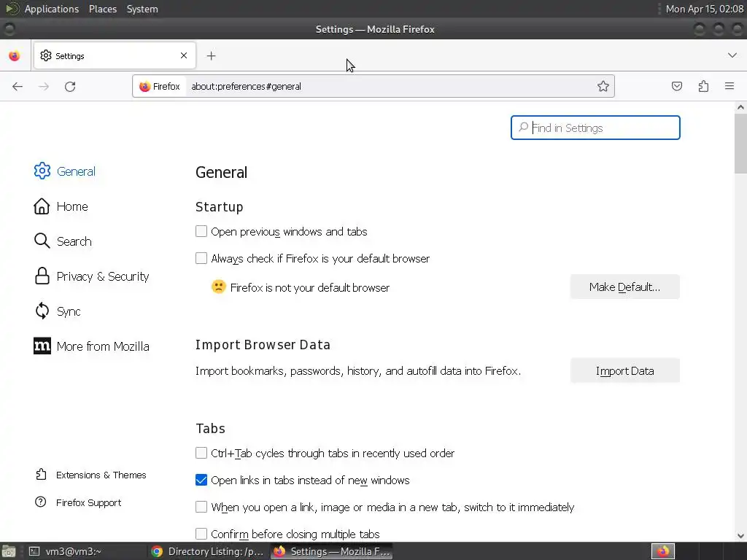This screenshot has height=560, width=747.
Task: Open the Applications menu in top panel
Action: (51, 9)
